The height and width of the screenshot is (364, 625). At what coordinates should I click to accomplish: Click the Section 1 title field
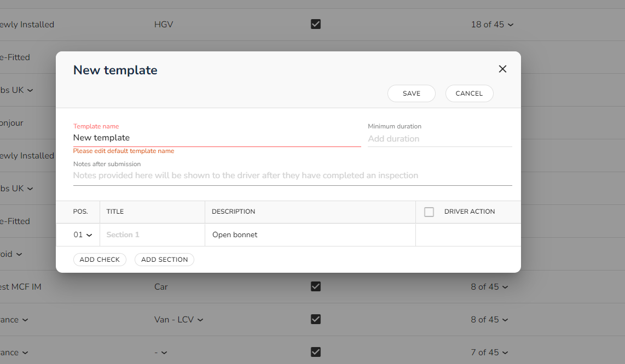152,235
